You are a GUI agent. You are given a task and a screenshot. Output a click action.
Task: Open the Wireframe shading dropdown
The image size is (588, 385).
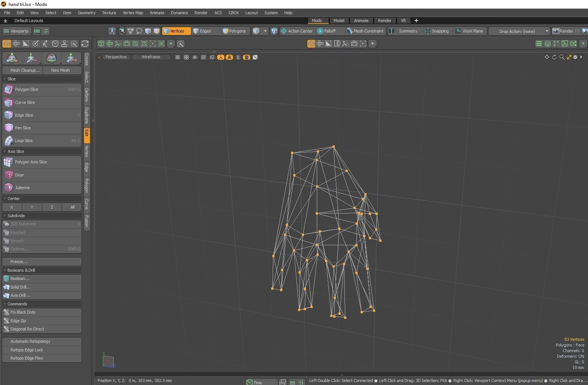(x=151, y=57)
